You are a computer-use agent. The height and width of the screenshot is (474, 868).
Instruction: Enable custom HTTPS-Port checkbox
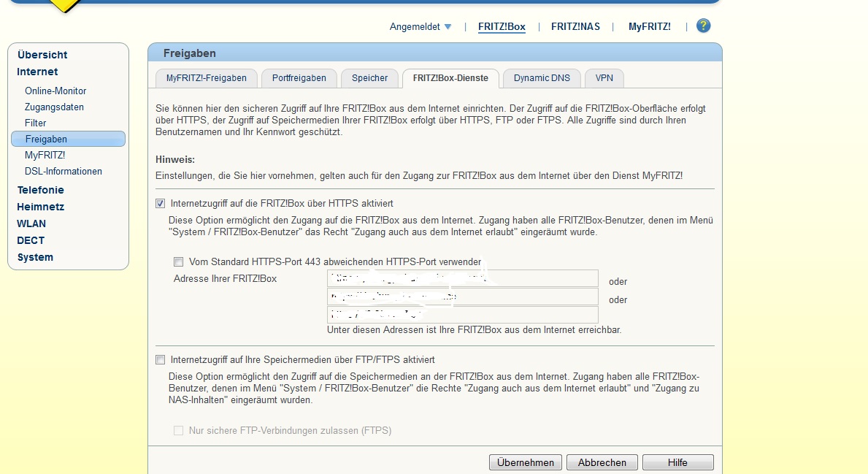click(178, 261)
